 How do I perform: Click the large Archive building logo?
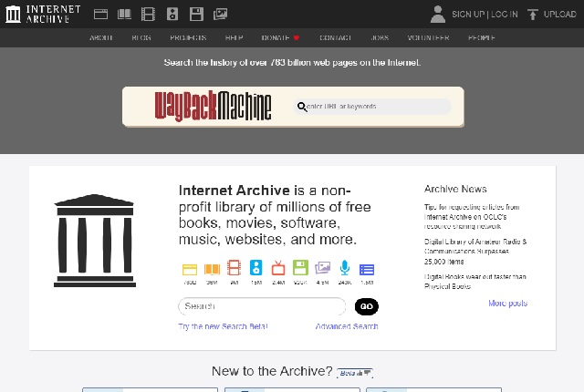tap(95, 241)
